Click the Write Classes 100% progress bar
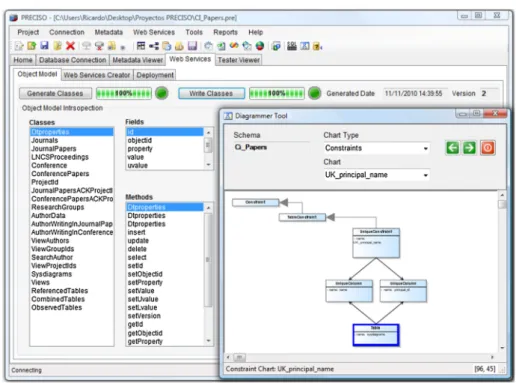Image resolution: width=516 pixels, height=383 pixels. point(277,93)
